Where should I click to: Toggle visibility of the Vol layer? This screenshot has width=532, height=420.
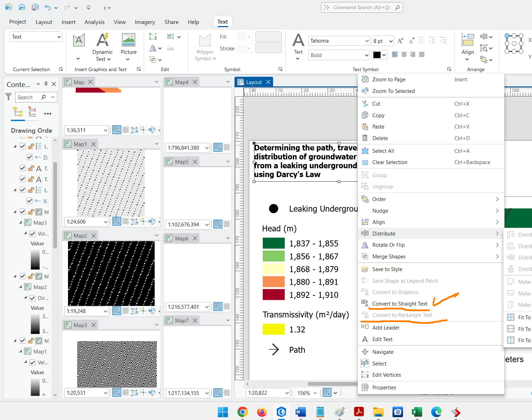32,234
